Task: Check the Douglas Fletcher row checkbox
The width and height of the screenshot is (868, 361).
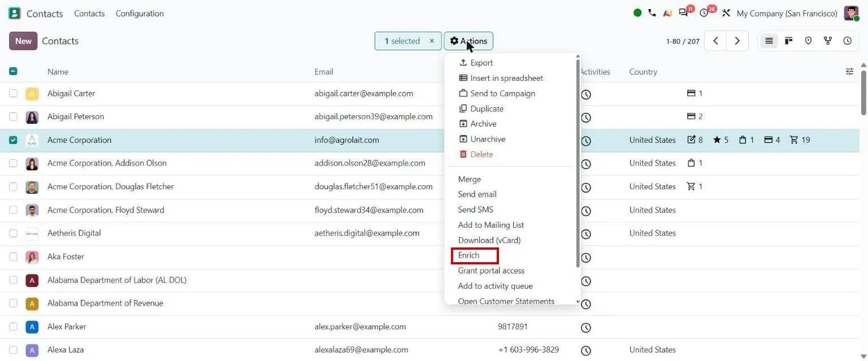Action: (13, 186)
